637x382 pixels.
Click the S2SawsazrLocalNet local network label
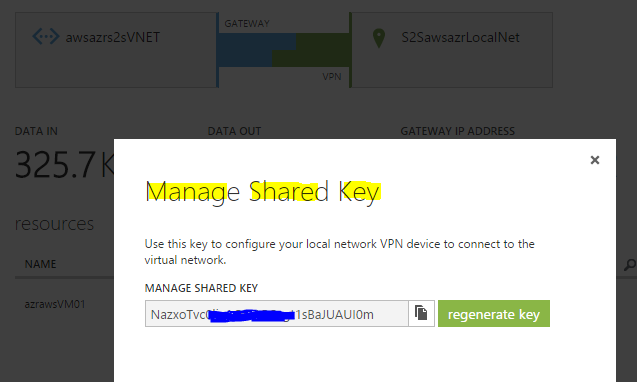[460, 37]
